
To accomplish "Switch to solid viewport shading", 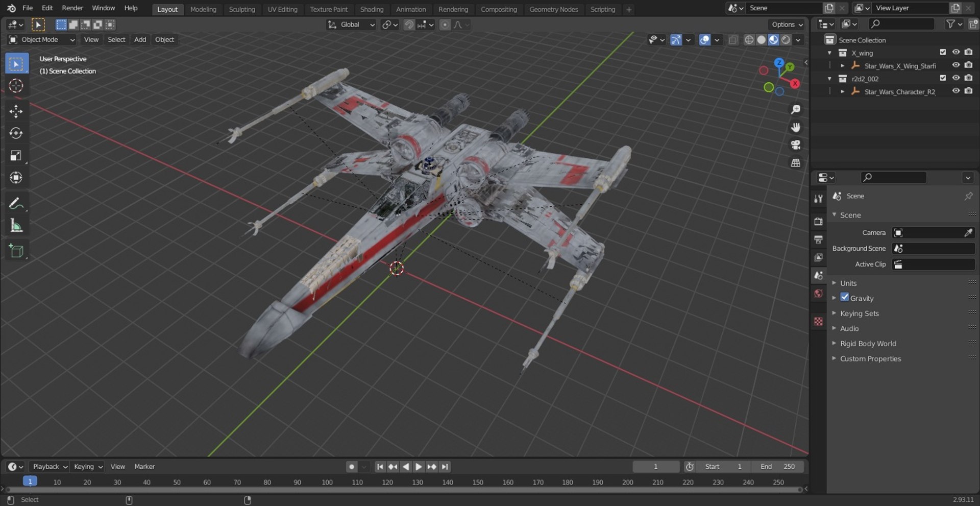I will 761,40.
